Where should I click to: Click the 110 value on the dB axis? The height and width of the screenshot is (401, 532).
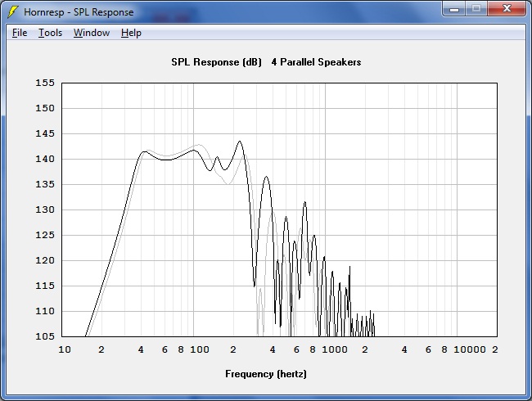point(45,311)
